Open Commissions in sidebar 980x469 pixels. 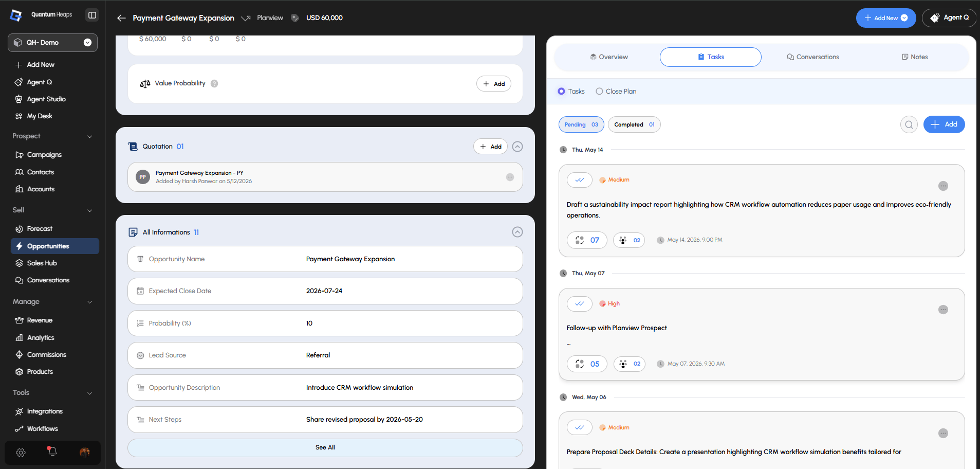(x=46, y=354)
